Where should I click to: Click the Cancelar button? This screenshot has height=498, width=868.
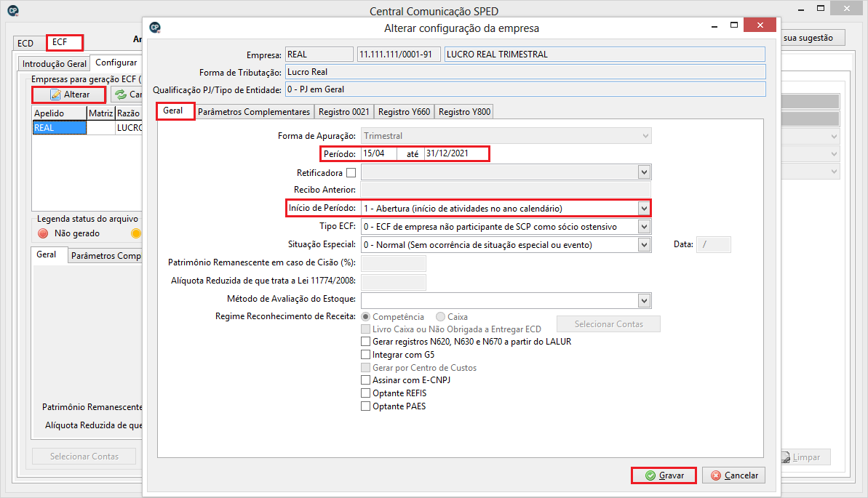pos(734,475)
